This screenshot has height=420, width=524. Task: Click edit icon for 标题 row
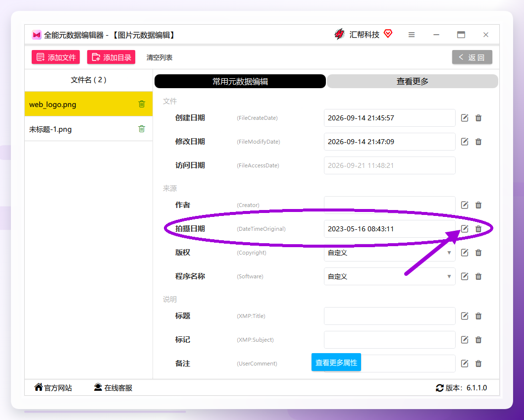(x=465, y=316)
